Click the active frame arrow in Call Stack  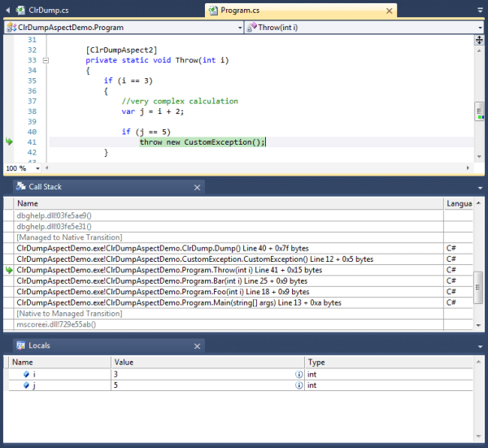coord(10,270)
